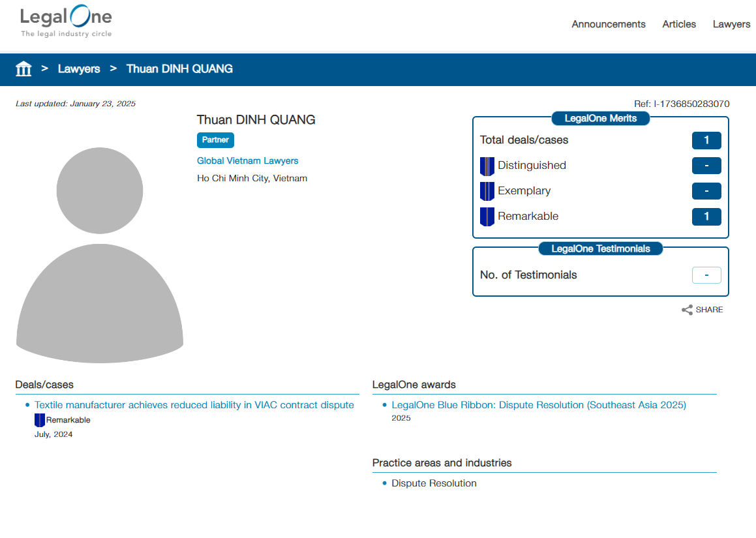Click the Remarkable ribbon icon in Merits panel
This screenshot has height=538, width=756.
click(487, 217)
